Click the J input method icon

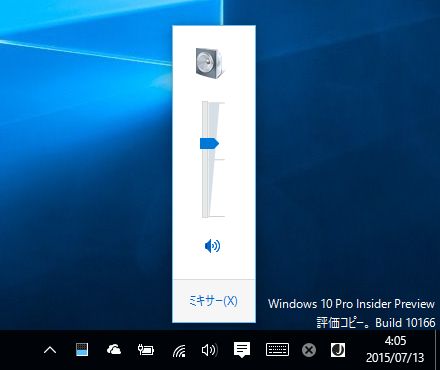pos(338,350)
